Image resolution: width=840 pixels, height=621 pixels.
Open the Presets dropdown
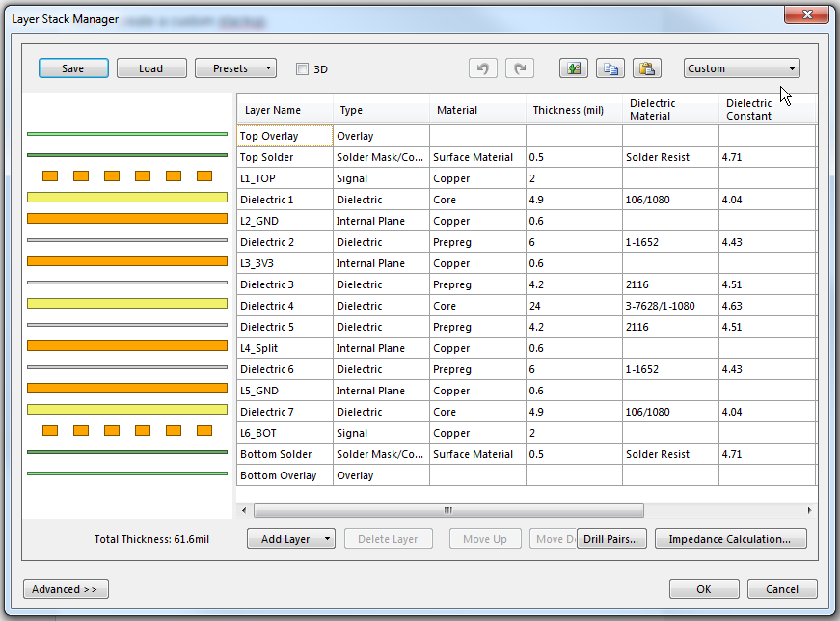[x=235, y=67]
